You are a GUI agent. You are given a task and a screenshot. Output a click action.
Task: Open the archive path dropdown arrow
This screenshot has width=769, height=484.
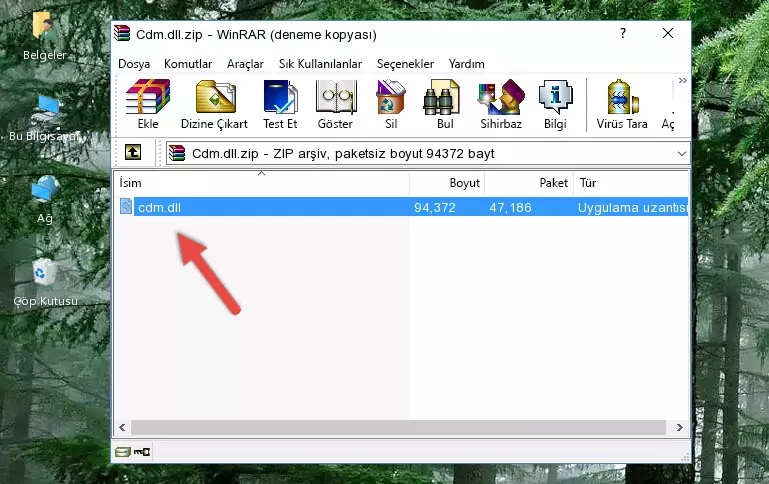pos(681,153)
